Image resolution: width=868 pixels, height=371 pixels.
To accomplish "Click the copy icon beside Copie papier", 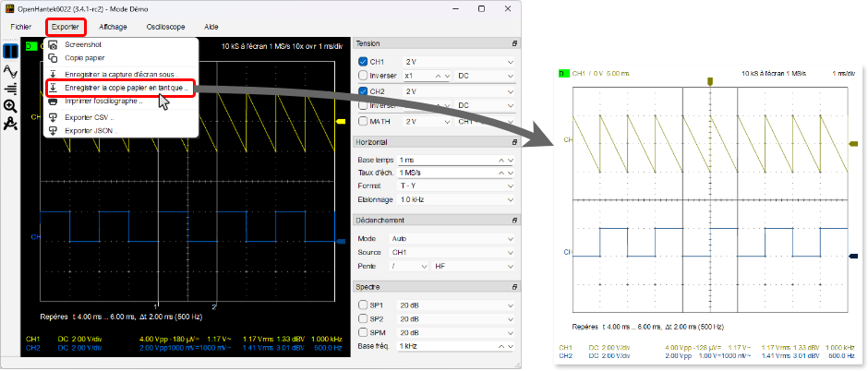I will 54,57.
